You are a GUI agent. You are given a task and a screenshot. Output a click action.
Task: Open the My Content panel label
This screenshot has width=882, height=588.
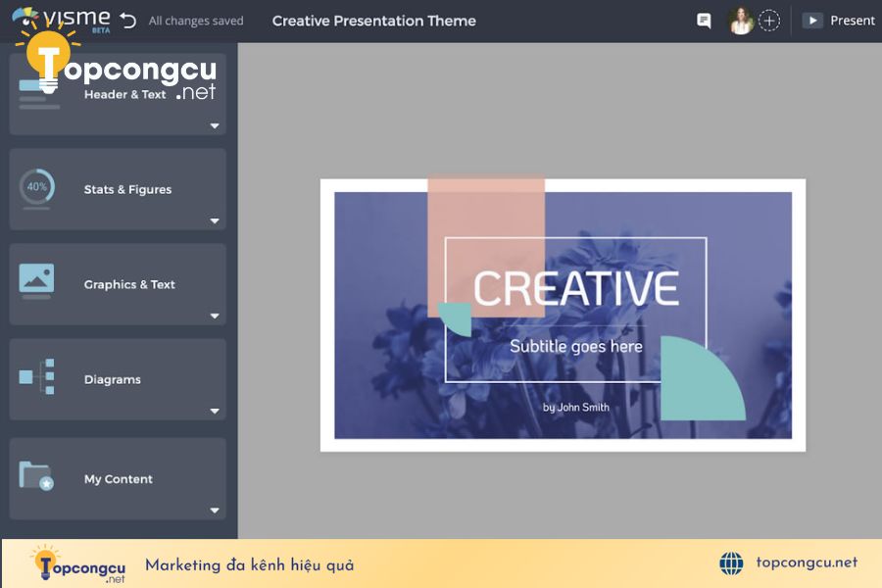[119, 479]
